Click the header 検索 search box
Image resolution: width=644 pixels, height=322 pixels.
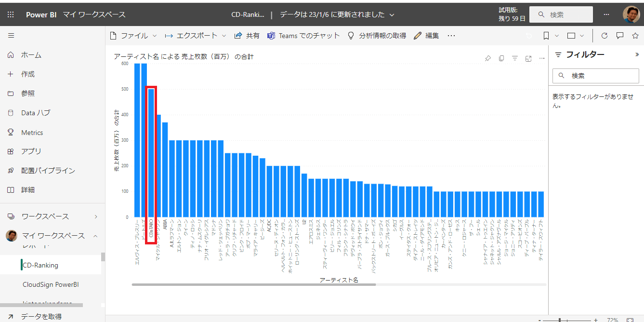[x=561, y=14]
